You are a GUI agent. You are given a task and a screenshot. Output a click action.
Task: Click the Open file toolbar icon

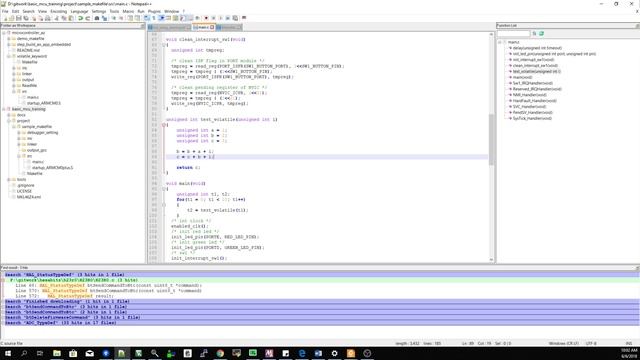[12, 18]
